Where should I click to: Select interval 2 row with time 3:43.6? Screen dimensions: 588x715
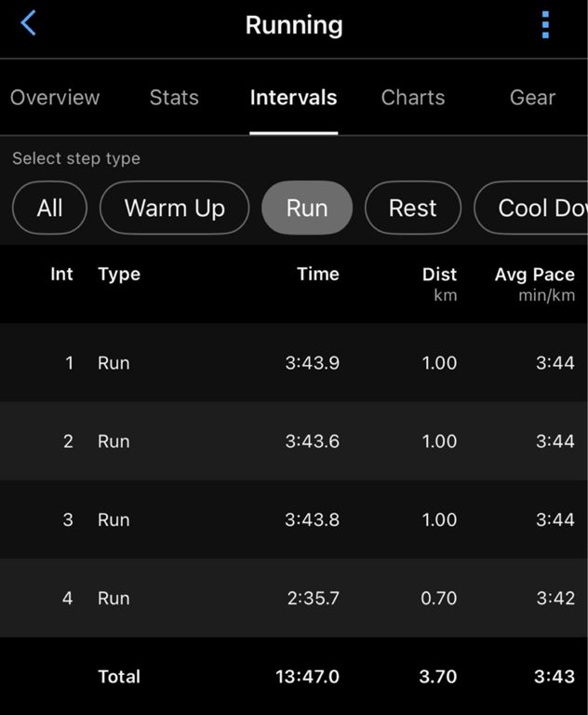click(x=294, y=441)
